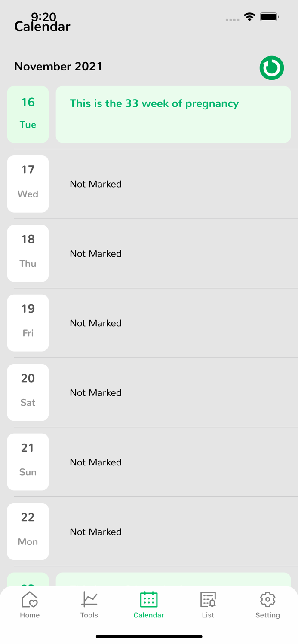Tap the green refresh icon
The width and height of the screenshot is (298, 644).
point(272,68)
